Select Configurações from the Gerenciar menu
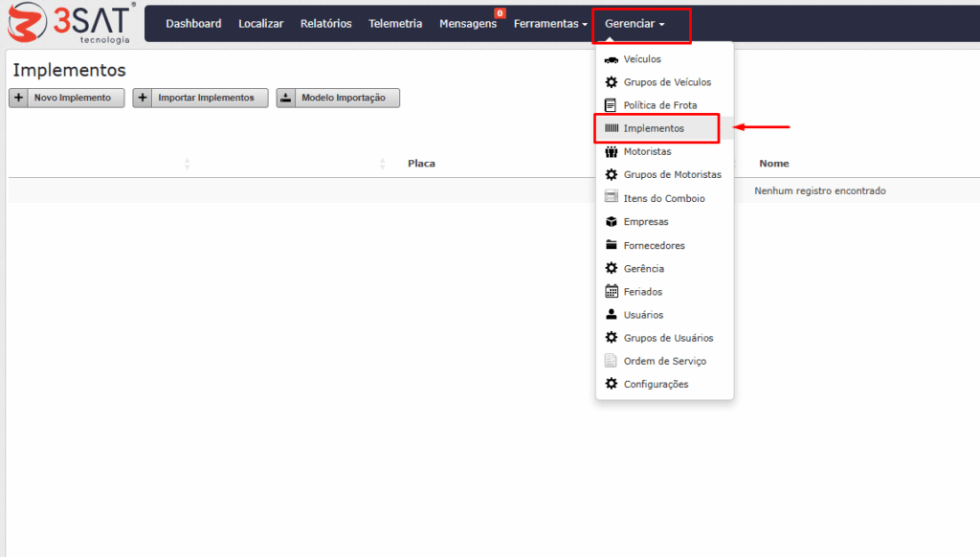The width and height of the screenshot is (980, 557). [656, 385]
